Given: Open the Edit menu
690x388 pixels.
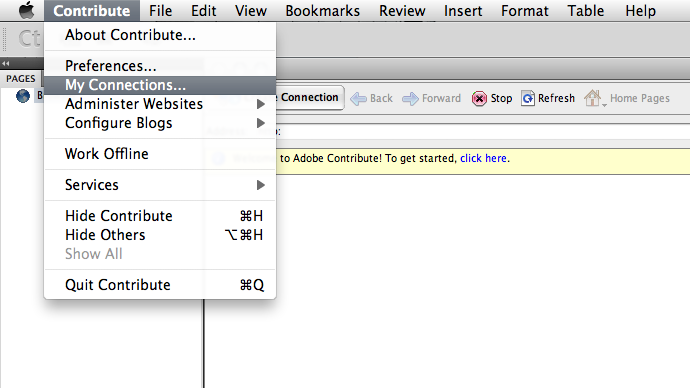Looking at the screenshot, I should click(x=203, y=11).
